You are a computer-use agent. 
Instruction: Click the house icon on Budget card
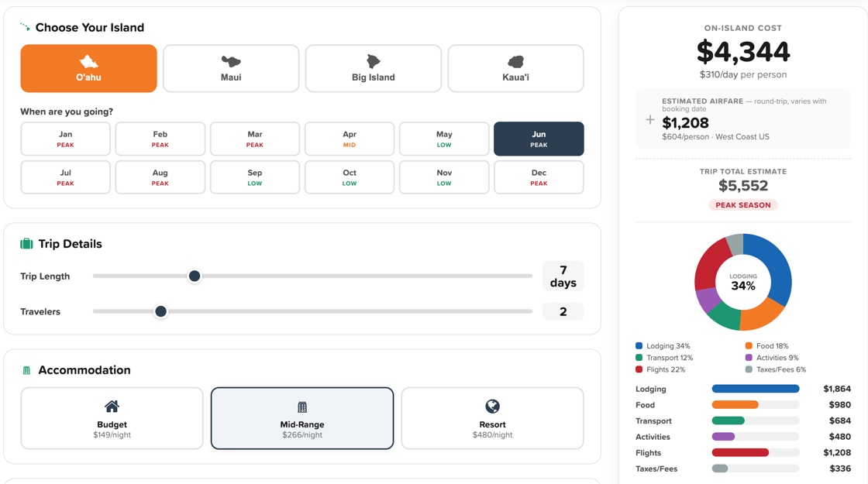[x=112, y=407]
